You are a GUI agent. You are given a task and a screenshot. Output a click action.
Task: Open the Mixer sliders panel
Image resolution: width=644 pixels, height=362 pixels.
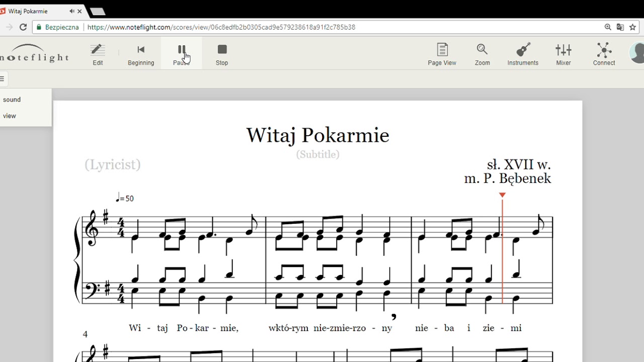(563, 54)
